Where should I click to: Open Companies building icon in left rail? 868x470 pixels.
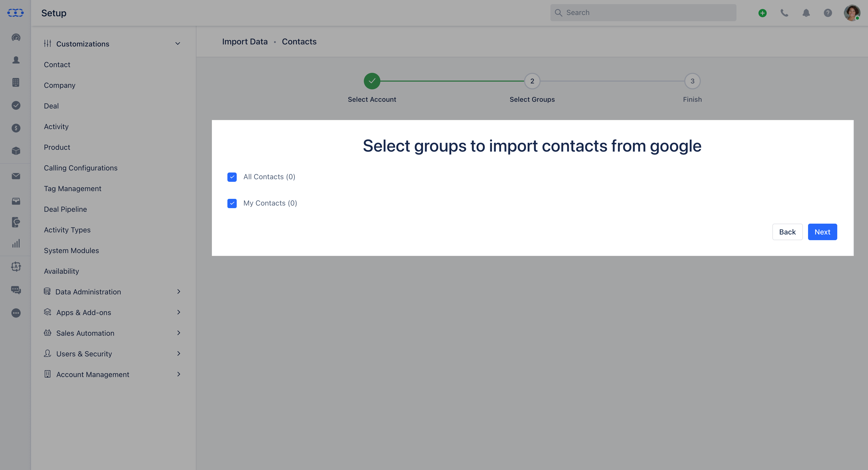16,82
